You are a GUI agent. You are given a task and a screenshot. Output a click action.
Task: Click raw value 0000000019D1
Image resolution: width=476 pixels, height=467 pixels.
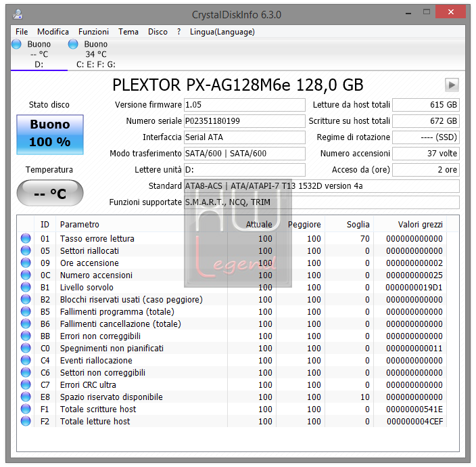[x=414, y=288]
